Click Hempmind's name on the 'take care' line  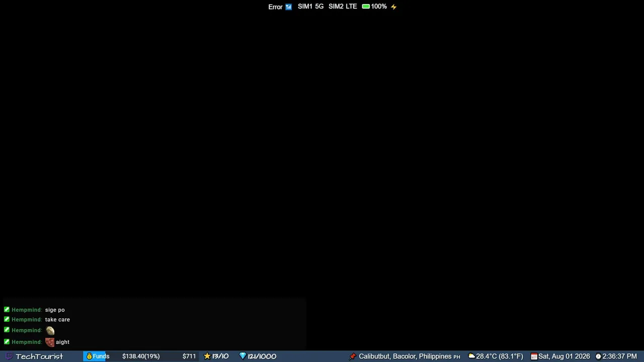click(x=26, y=319)
